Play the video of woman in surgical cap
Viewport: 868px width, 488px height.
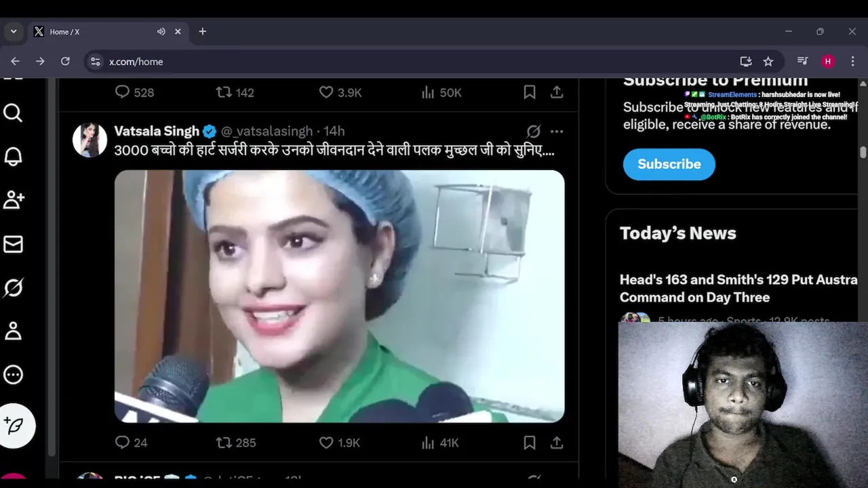339,296
